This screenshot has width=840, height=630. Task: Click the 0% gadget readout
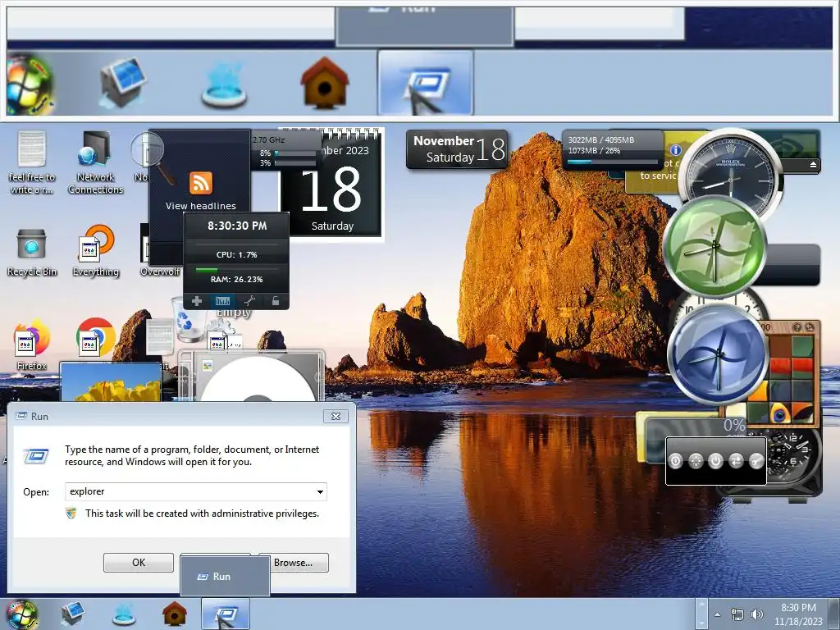coord(734,426)
